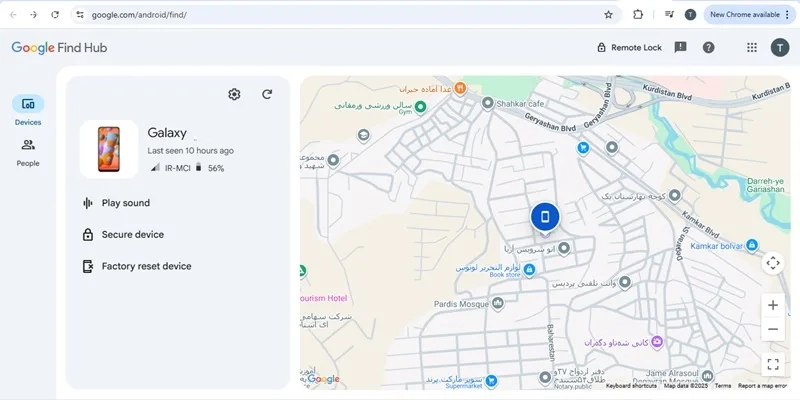Refresh the Galaxy device location

267,94
